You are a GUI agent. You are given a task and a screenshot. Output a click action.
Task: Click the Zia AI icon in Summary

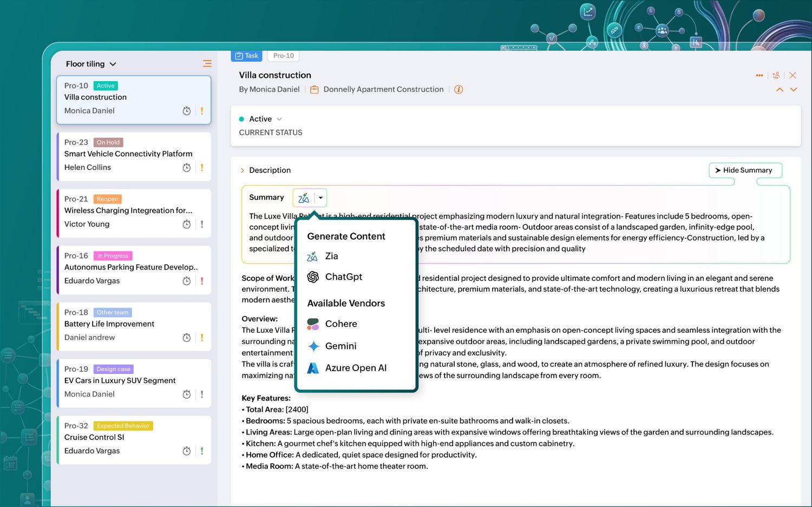point(304,198)
